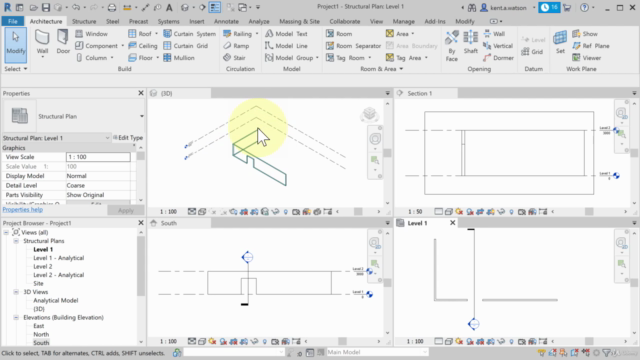Screen dimensions: 640x360
Task: Select the Floor tool
Action: coord(141,58)
